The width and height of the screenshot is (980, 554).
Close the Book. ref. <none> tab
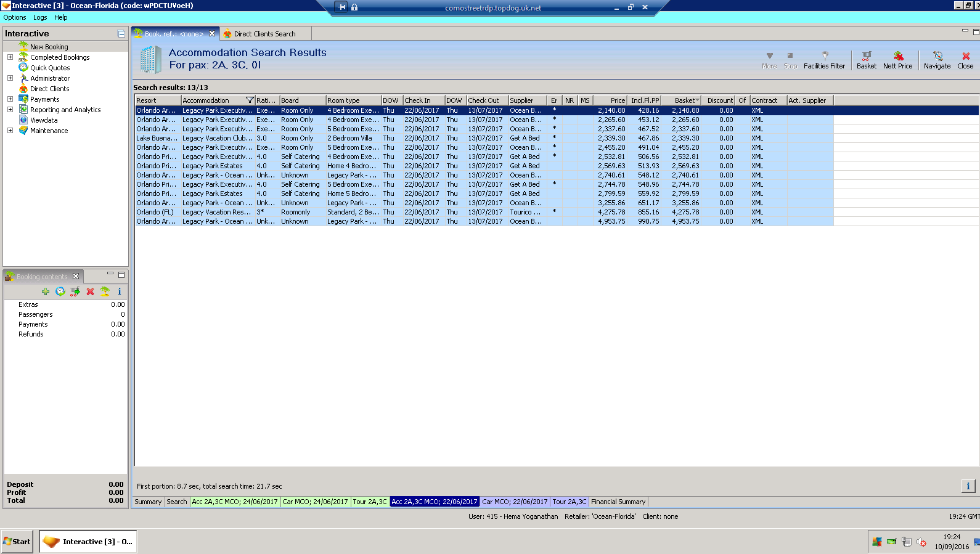pyautogui.click(x=212, y=34)
